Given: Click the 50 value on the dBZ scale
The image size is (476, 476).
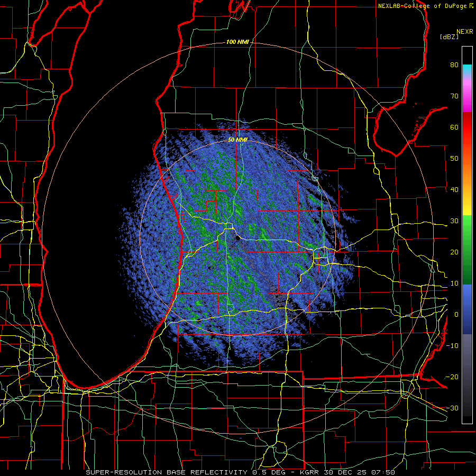Looking at the screenshot, I should pos(454,159).
